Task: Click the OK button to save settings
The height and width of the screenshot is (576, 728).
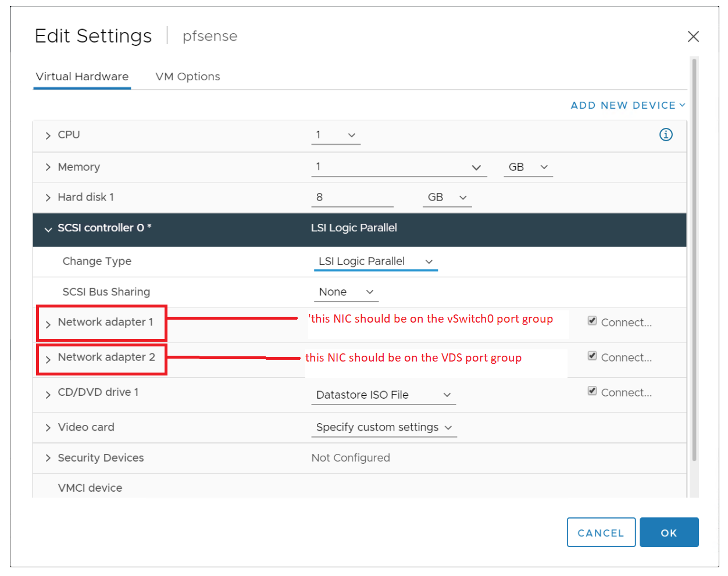Action: click(x=669, y=532)
